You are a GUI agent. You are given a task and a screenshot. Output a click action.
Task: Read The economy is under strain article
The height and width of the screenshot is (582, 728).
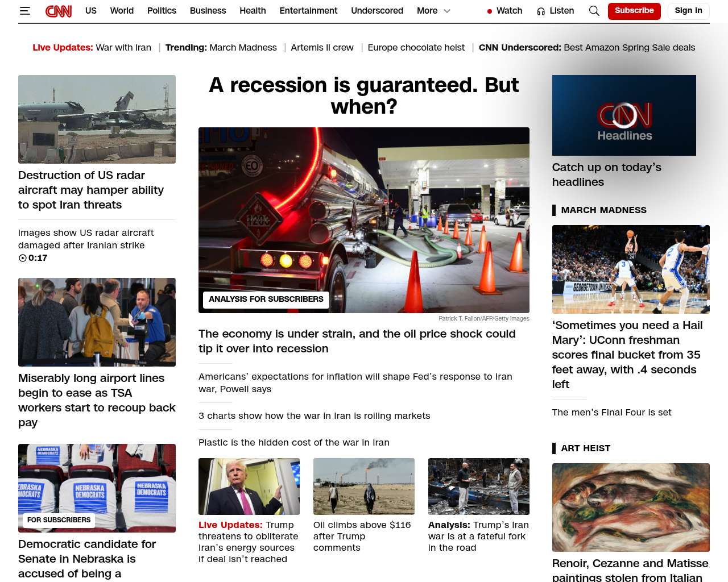click(x=357, y=341)
